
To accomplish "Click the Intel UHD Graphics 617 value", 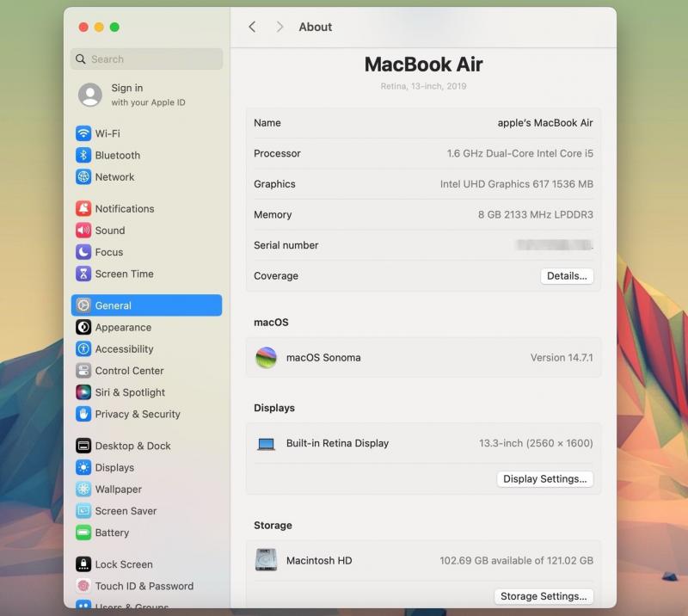I will [517, 184].
